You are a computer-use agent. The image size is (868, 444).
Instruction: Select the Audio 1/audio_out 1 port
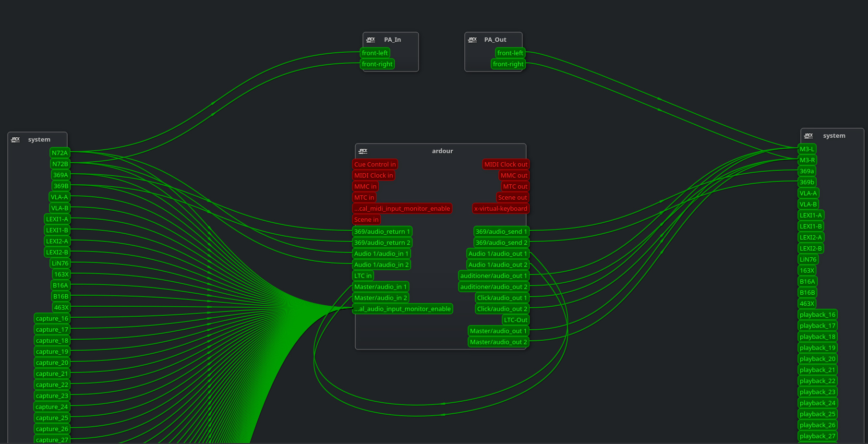[498, 254]
